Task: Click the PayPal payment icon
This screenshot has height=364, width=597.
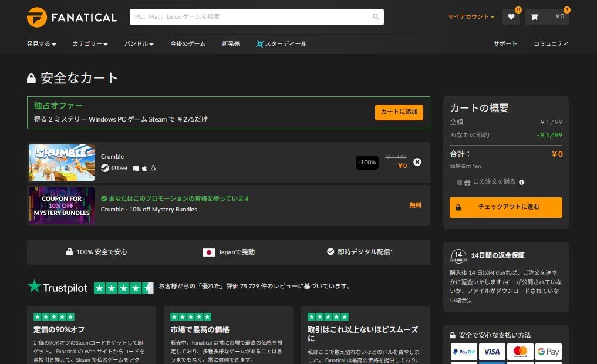Action: pyautogui.click(x=464, y=352)
